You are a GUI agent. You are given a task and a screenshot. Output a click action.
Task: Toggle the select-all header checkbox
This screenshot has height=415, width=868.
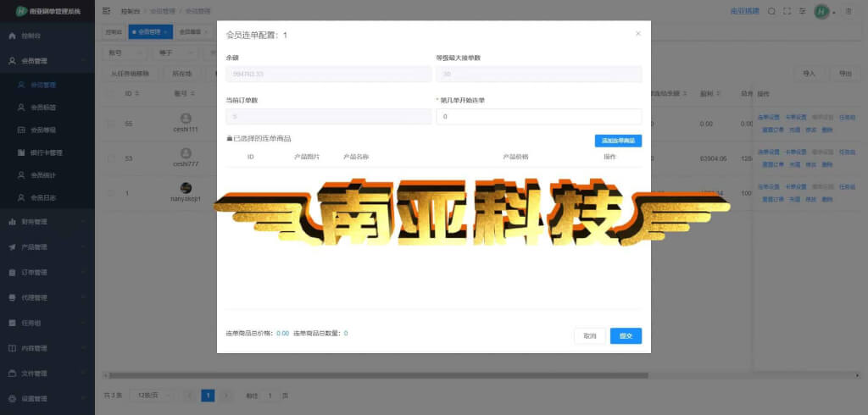111,93
